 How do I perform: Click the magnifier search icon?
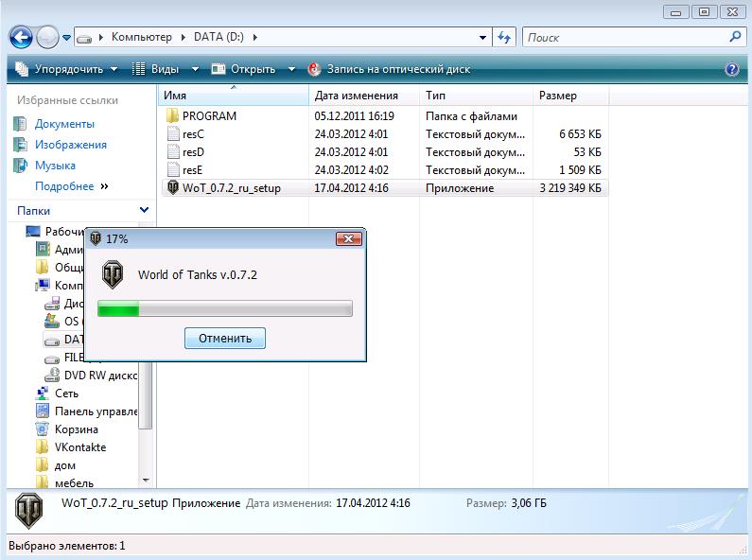[x=735, y=37]
